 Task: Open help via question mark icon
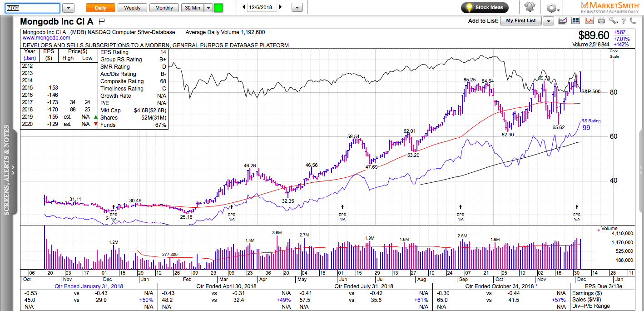click(x=624, y=20)
